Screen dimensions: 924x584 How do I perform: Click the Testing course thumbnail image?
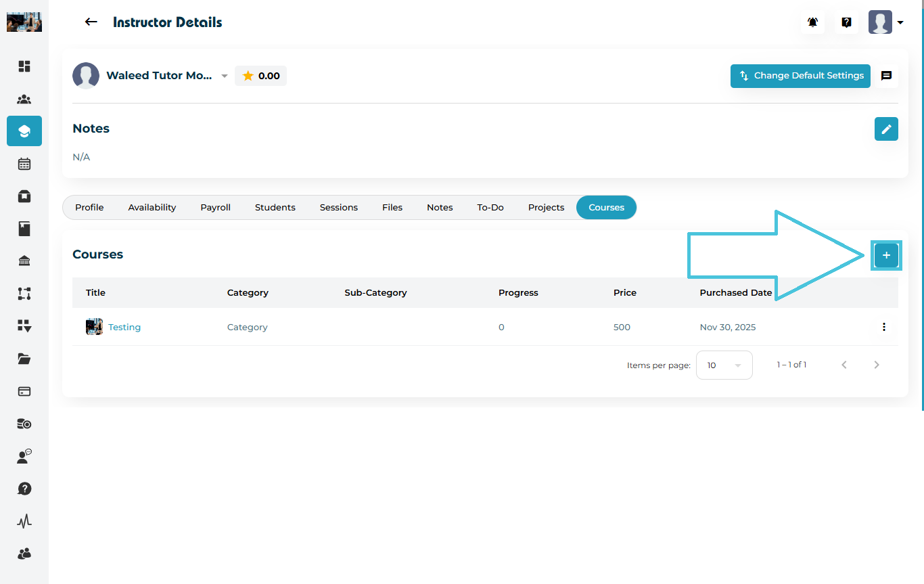click(94, 327)
